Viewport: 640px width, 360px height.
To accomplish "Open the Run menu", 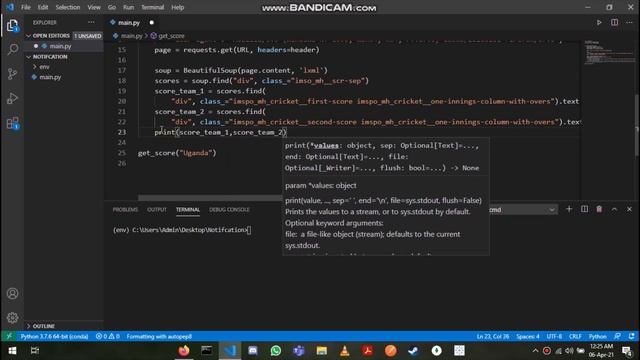I will click(128, 7).
